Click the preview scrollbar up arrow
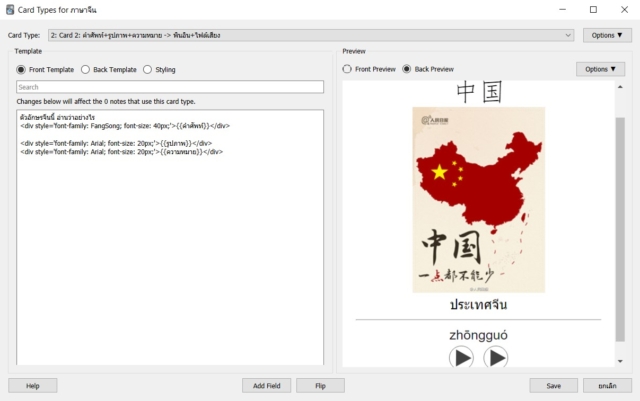This screenshot has width=640, height=401. (x=620, y=87)
